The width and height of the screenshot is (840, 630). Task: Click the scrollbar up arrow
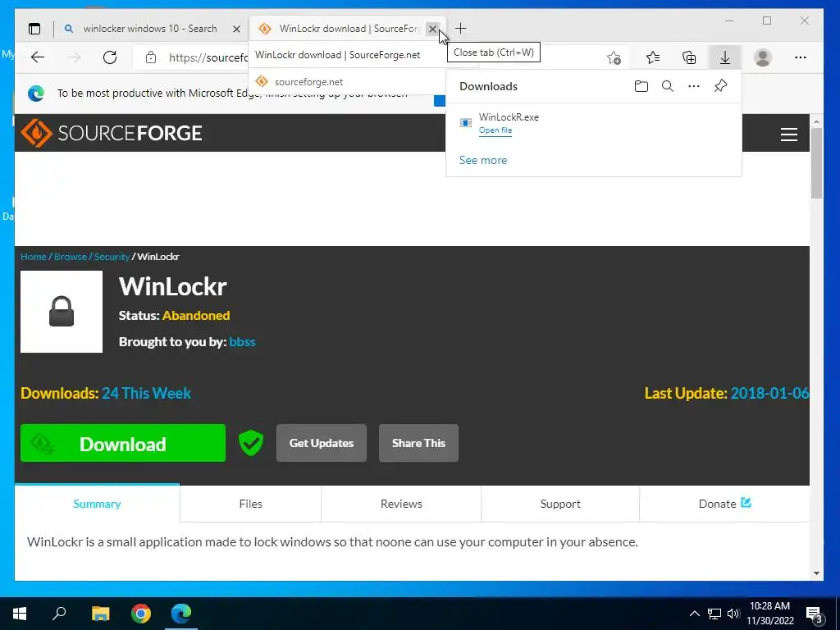(x=816, y=121)
